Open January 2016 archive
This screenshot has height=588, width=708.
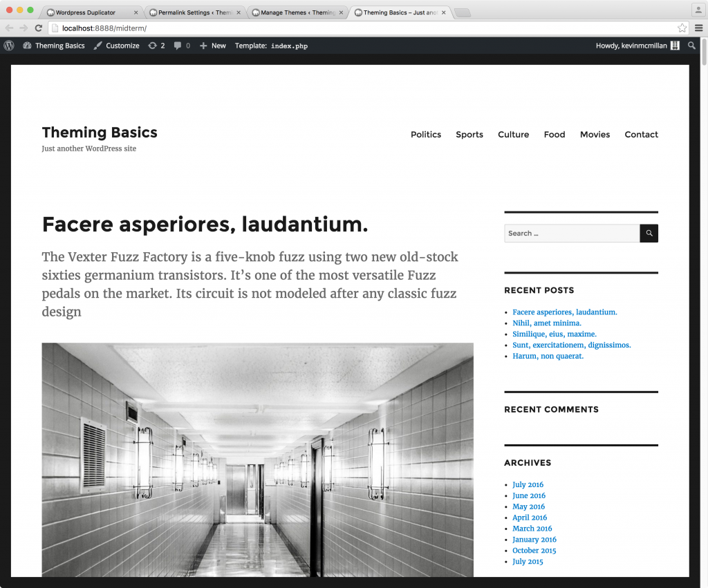point(534,539)
